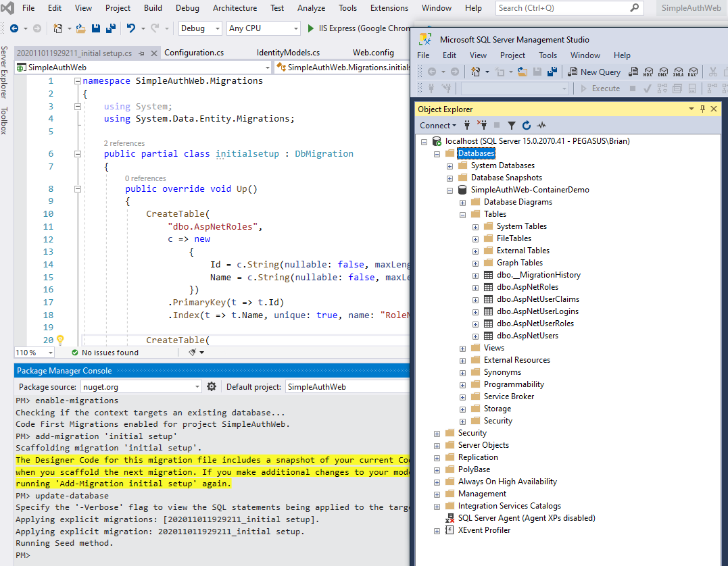
Task: Close the initial setup.cs editor tab
Action: (x=154, y=53)
